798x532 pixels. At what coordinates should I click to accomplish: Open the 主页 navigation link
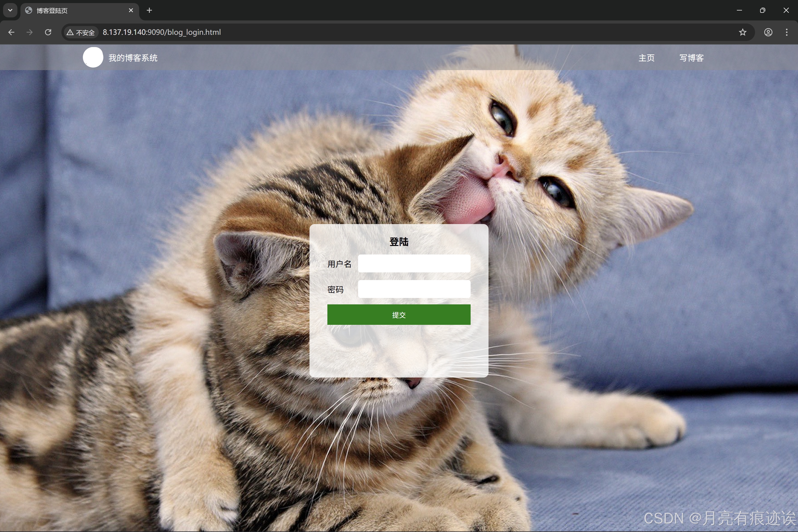tap(646, 58)
